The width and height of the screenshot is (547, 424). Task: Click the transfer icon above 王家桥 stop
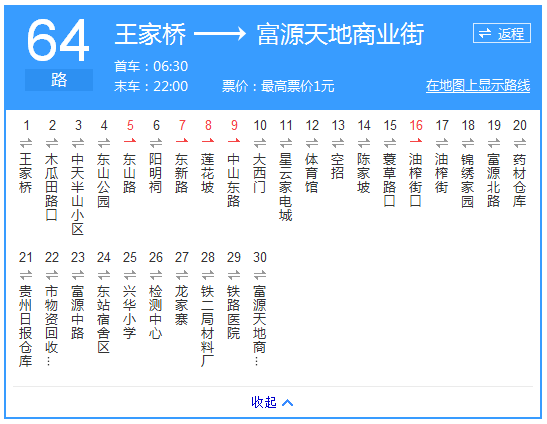click(26, 143)
